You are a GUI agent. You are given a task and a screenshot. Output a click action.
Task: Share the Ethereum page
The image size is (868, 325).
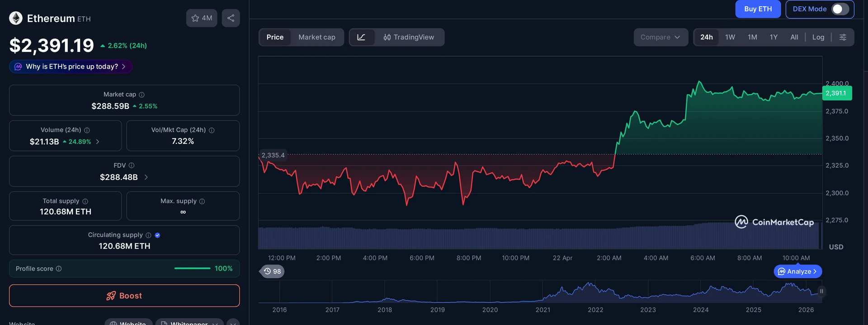coord(231,18)
